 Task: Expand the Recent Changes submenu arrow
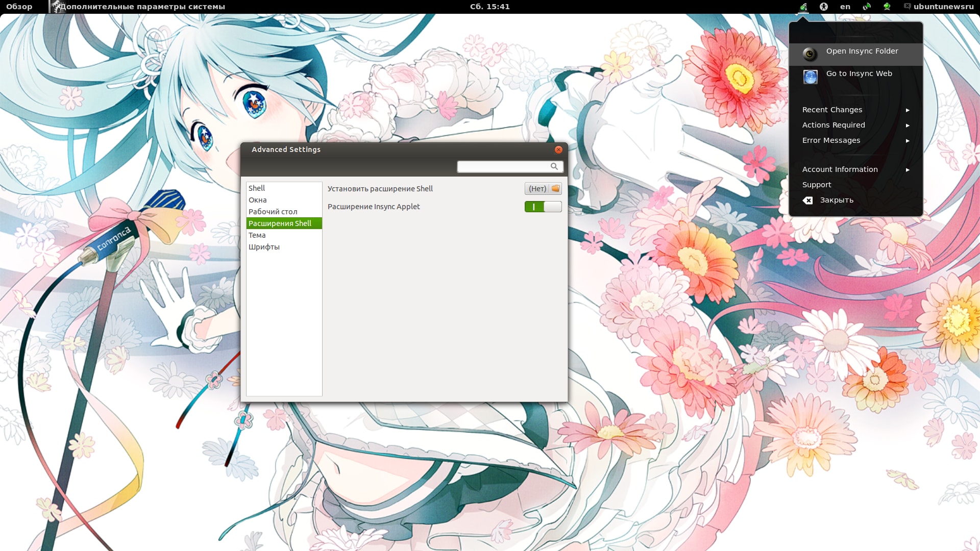tap(908, 110)
